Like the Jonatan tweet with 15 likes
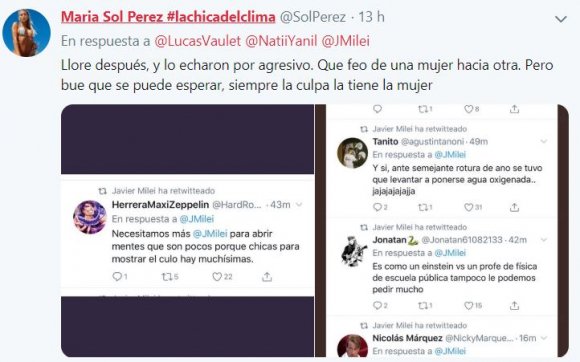This screenshot has width=580, height=362. pos(469,306)
